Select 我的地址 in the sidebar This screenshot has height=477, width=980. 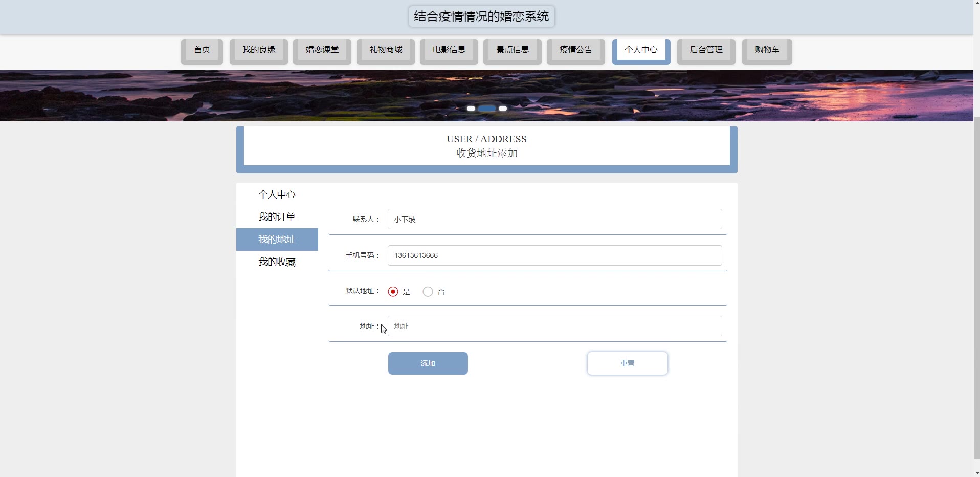tap(277, 240)
